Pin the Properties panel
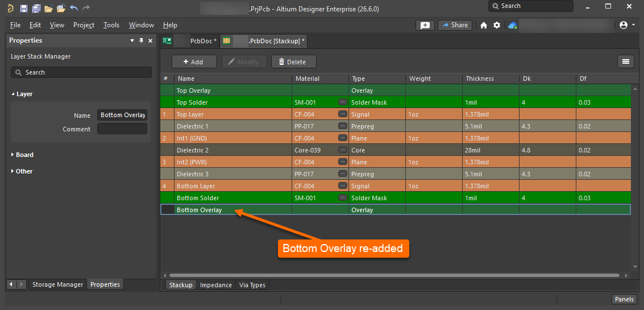The width and height of the screenshot is (644, 310). click(142, 41)
